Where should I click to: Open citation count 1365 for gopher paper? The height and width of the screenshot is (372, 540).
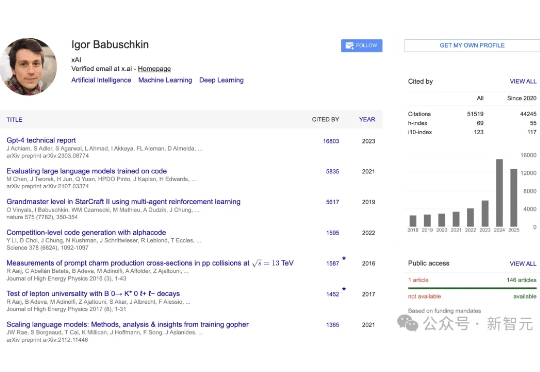pos(333,325)
